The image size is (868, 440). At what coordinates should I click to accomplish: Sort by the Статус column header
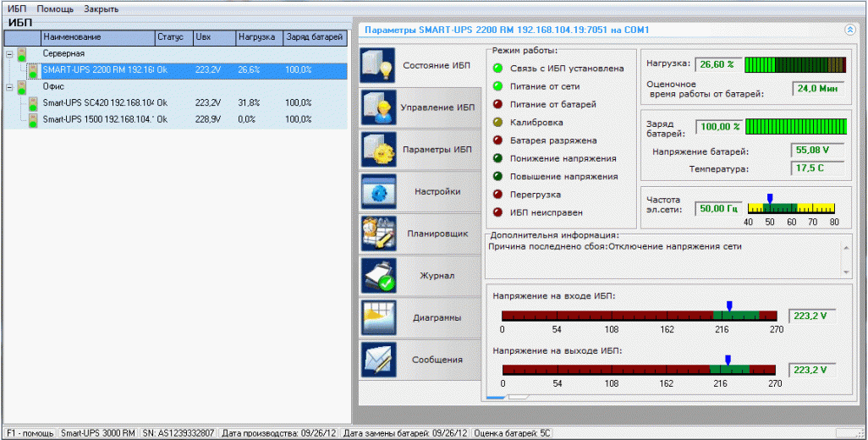(x=173, y=37)
